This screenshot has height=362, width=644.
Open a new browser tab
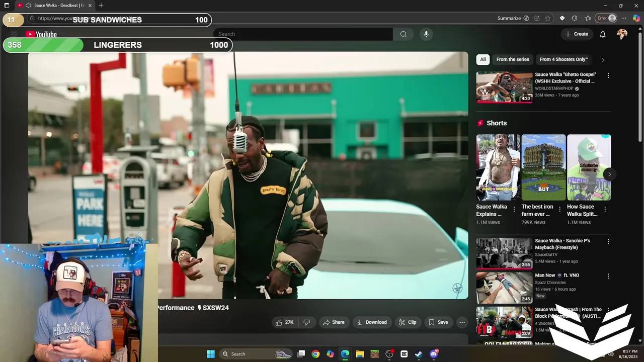click(x=101, y=6)
